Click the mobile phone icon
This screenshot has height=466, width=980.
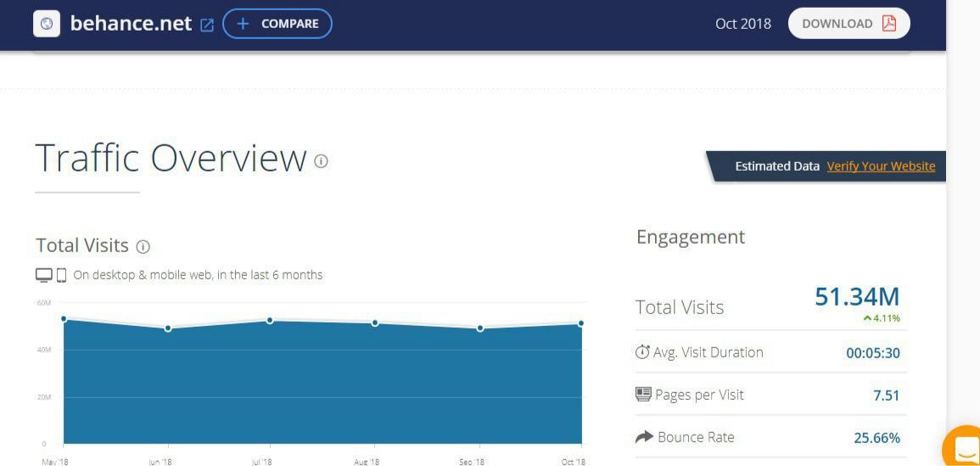(x=61, y=275)
